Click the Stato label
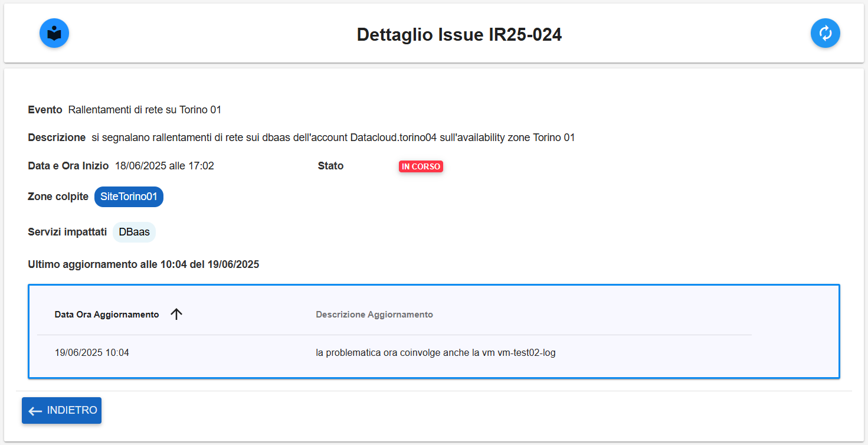 click(330, 166)
